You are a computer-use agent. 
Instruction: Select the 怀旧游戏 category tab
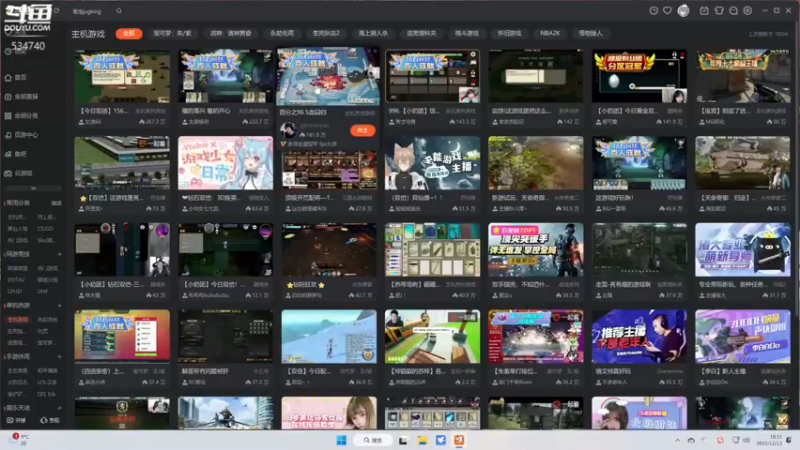(x=509, y=33)
